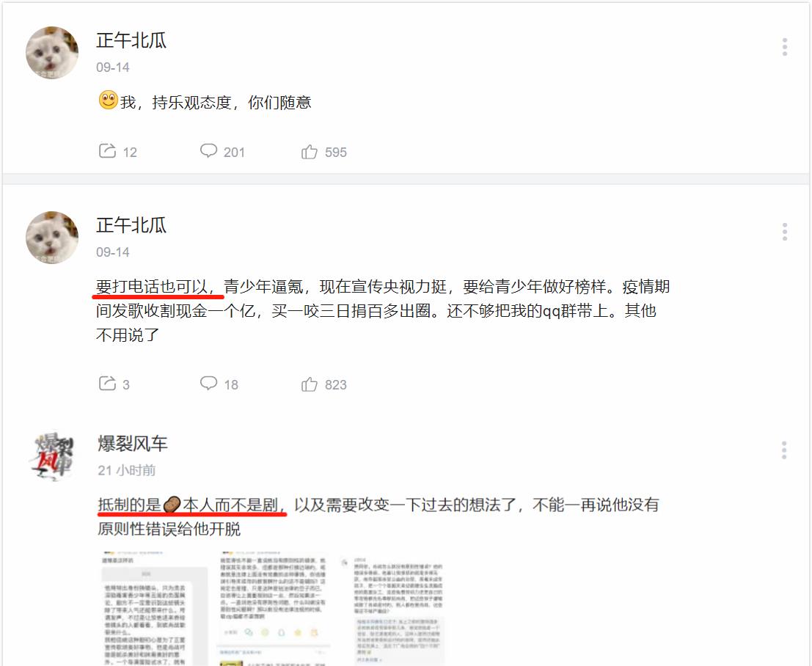Viewport: 812px width, 666px height.
Task: Open 正午北瓜 username above "要打电话也可以"
Action: pos(131,225)
